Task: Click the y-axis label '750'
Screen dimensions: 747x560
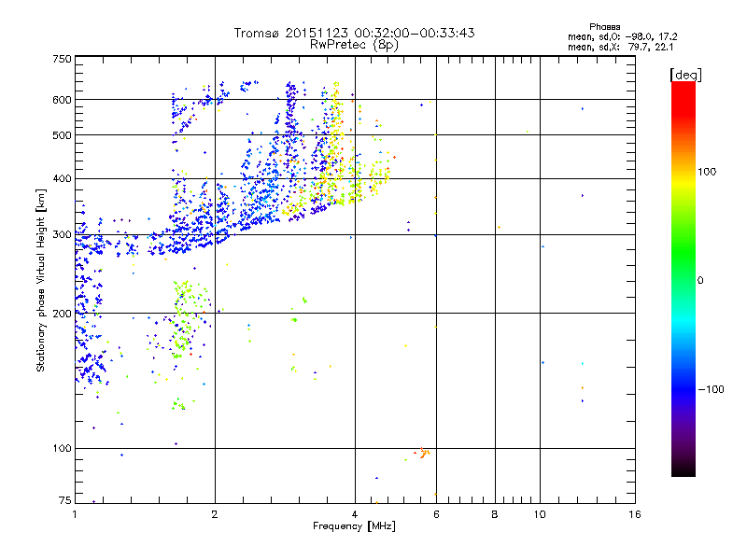Action: coord(63,59)
